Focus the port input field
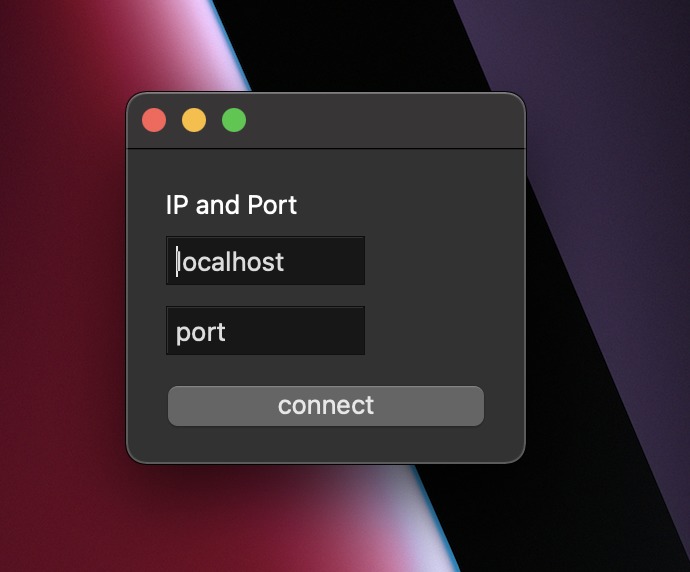 click(265, 331)
